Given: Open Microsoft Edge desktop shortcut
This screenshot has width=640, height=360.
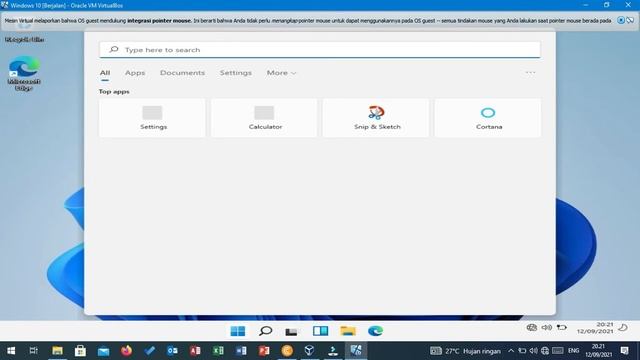Looking at the screenshot, I should coord(24,73).
